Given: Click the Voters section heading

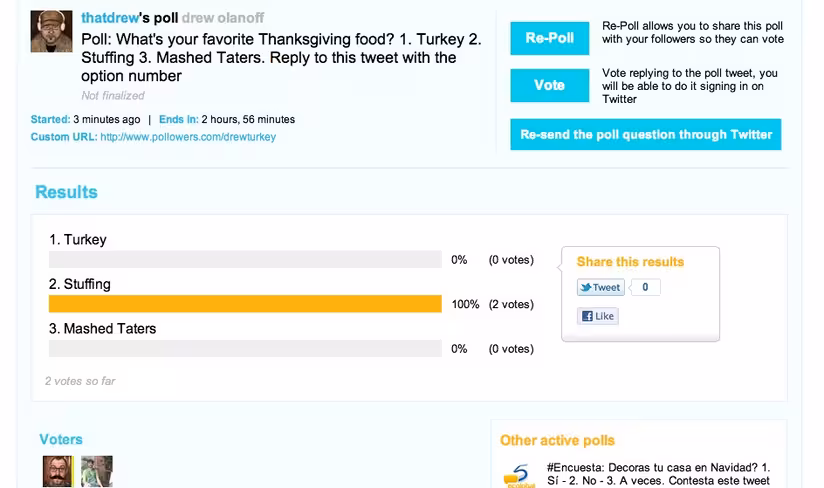Looking at the screenshot, I should point(61,439).
